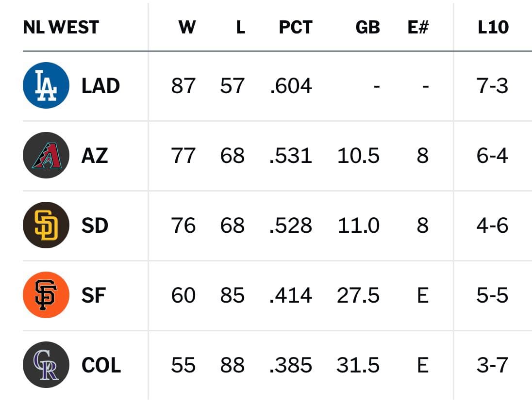Screen dimensions: 532x404
Task: Sort by the PCT column header
Action: click(x=295, y=27)
